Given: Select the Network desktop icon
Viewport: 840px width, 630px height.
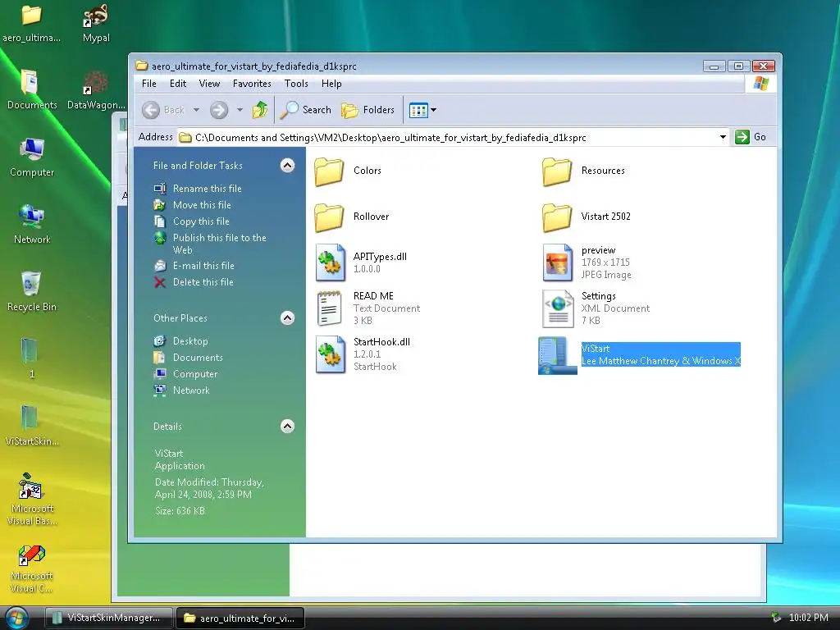Looking at the screenshot, I should tap(32, 225).
